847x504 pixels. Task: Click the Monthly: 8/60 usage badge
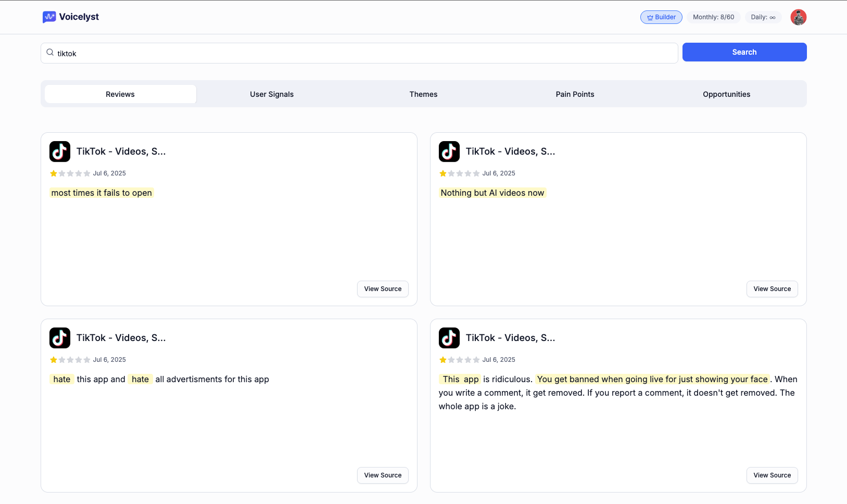coord(714,17)
